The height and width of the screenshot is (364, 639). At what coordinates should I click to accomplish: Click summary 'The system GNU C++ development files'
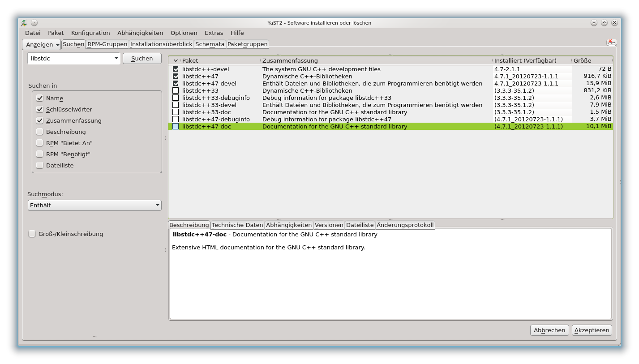(x=322, y=69)
